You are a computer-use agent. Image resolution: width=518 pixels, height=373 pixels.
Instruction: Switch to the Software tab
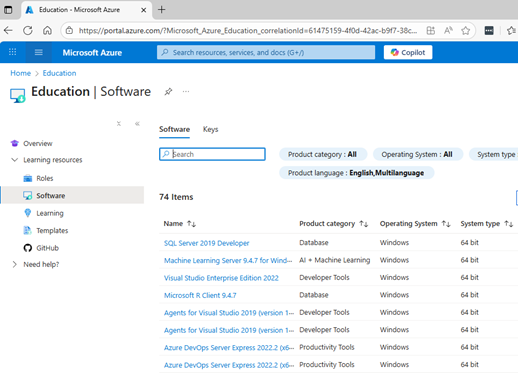click(174, 129)
